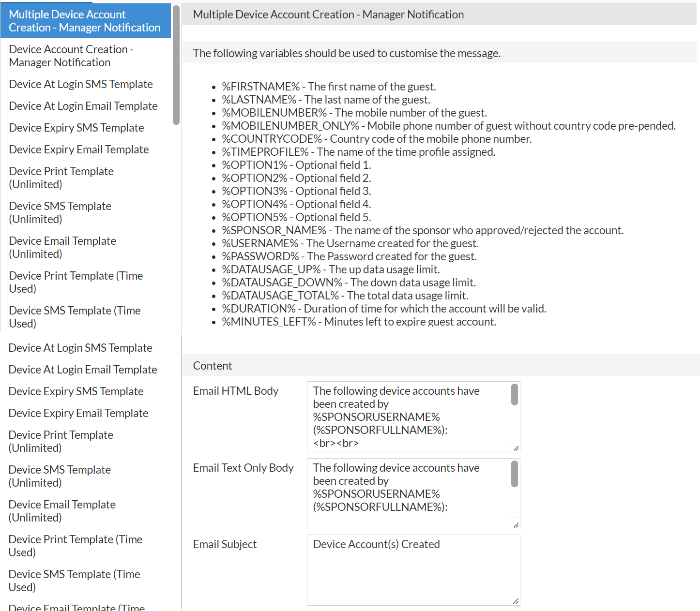
Task: Open Device At Login Email Template
Action: click(83, 106)
